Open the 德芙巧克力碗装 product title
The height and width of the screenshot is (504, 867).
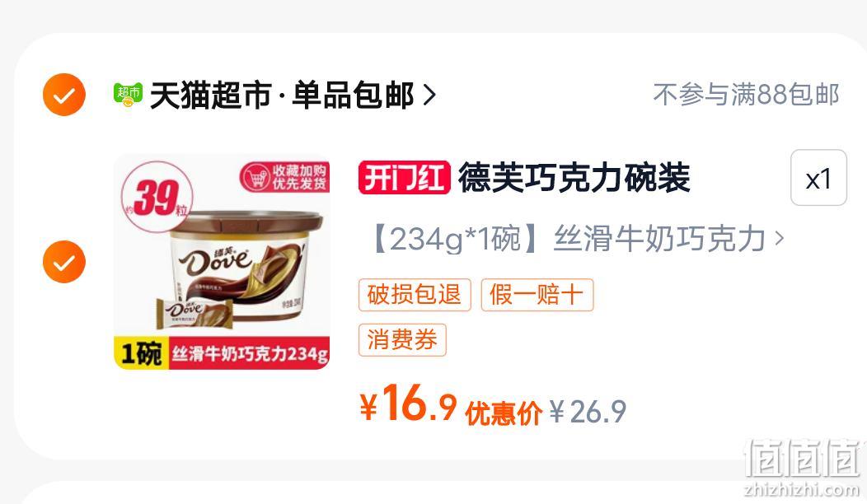(x=574, y=178)
